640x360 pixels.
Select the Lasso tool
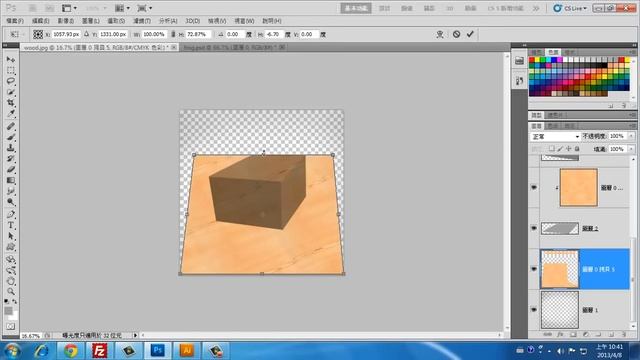pyautogui.click(x=11, y=81)
